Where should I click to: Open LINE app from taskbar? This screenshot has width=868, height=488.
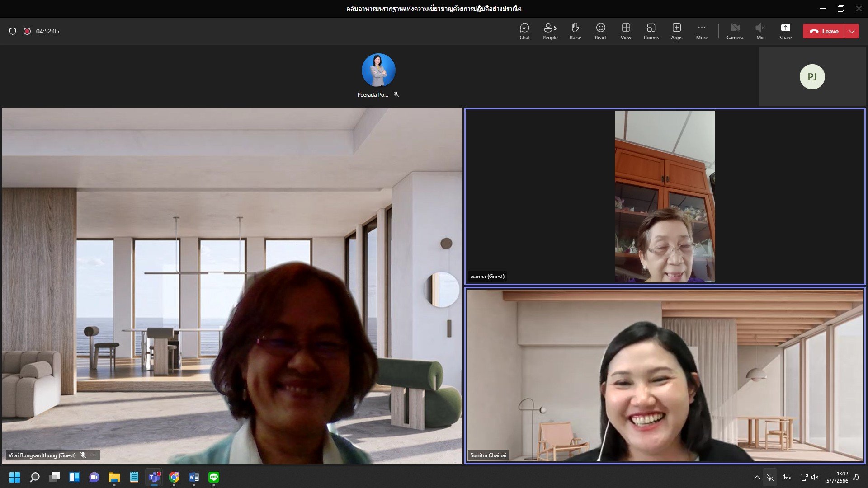point(214,477)
